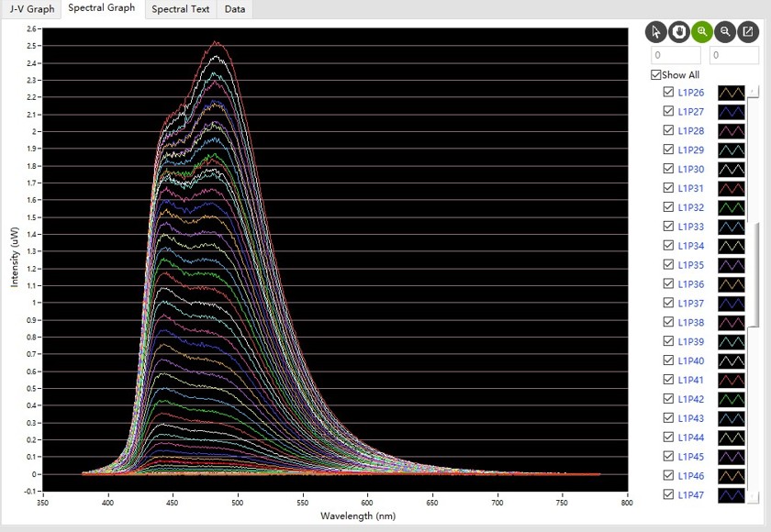
Task: Toggle the L1P34 checkbox
Action: pyautogui.click(x=668, y=245)
